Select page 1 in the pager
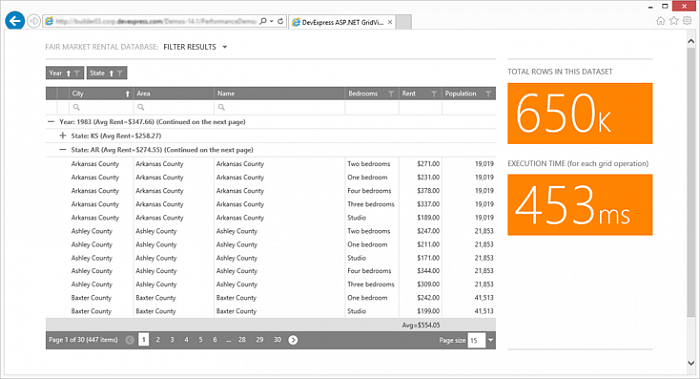The height and width of the screenshot is (379, 700). coord(144,340)
